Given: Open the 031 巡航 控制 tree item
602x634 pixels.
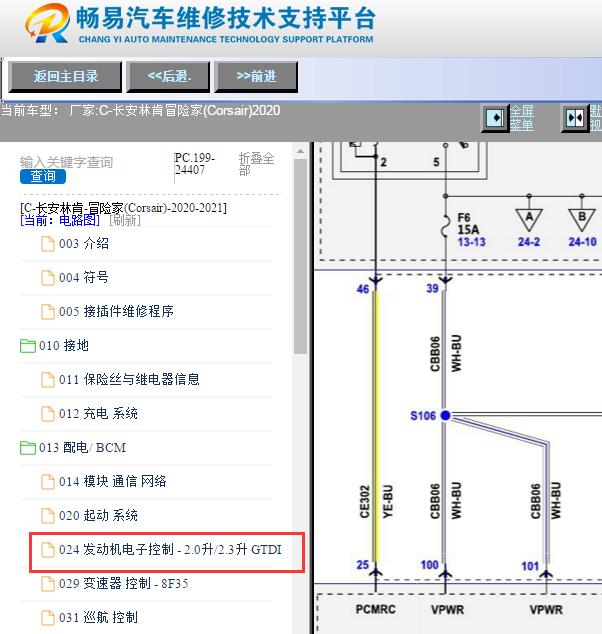Looking at the screenshot, I should coord(98,617).
